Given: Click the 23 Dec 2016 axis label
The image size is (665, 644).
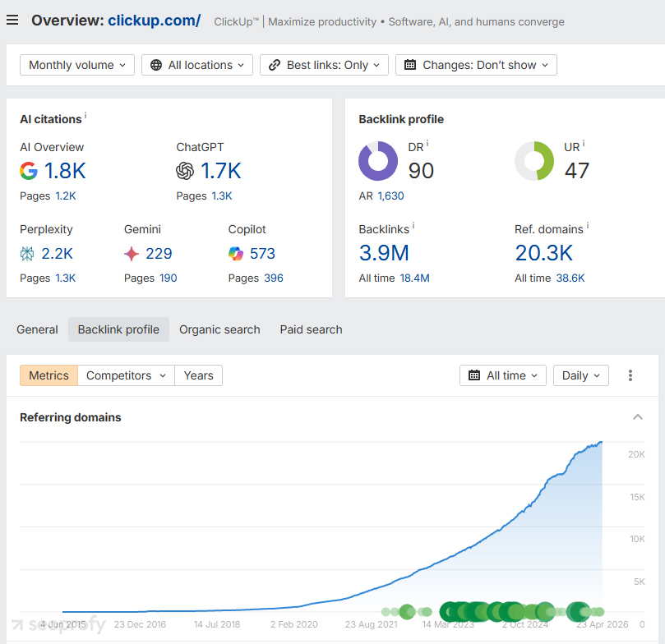Looking at the screenshot, I should tap(140, 624).
